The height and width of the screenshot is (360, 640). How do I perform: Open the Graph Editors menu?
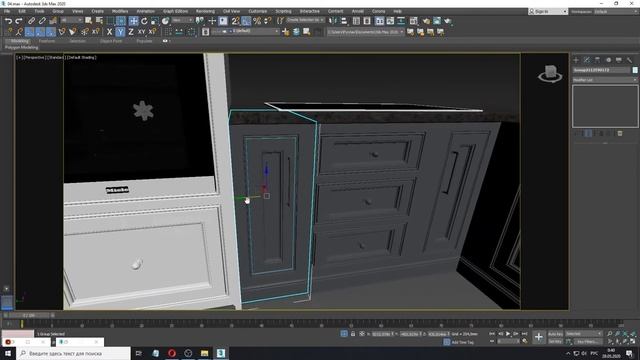click(176, 11)
